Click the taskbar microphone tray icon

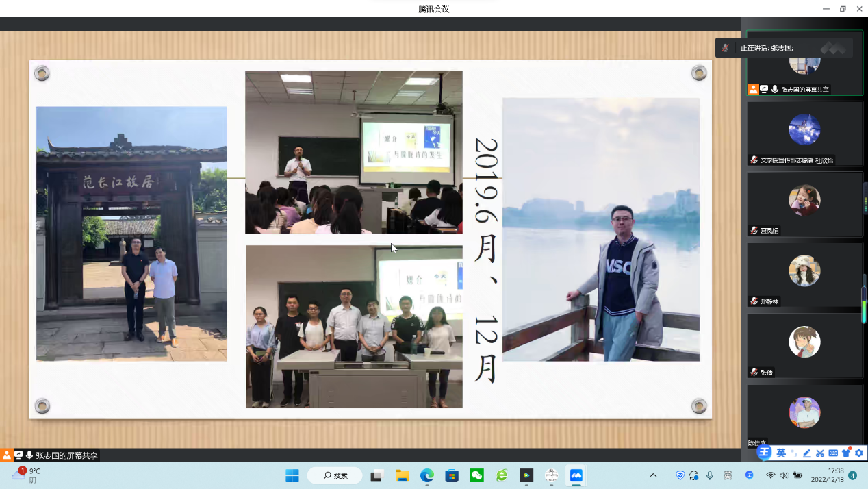pyautogui.click(x=710, y=475)
